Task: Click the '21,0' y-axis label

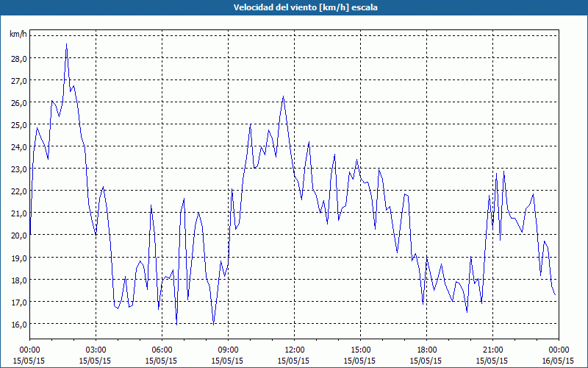Action: coord(18,213)
